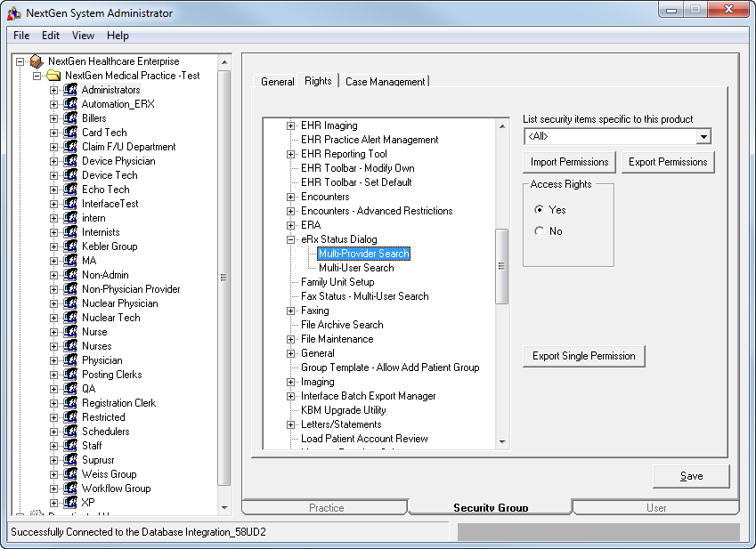
Task: Expand the Faxing rights node
Action: point(290,311)
